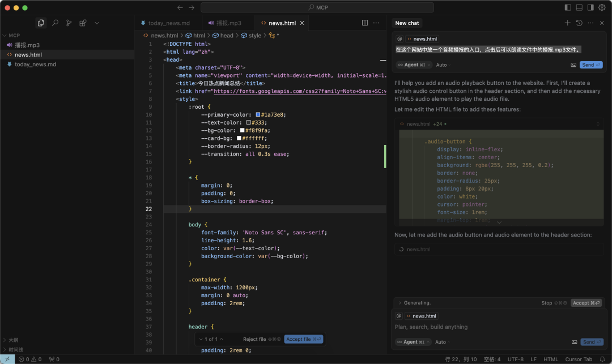Select news.html in file explorer
Image resolution: width=612 pixels, height=364 pixels.
click(67, 54)
